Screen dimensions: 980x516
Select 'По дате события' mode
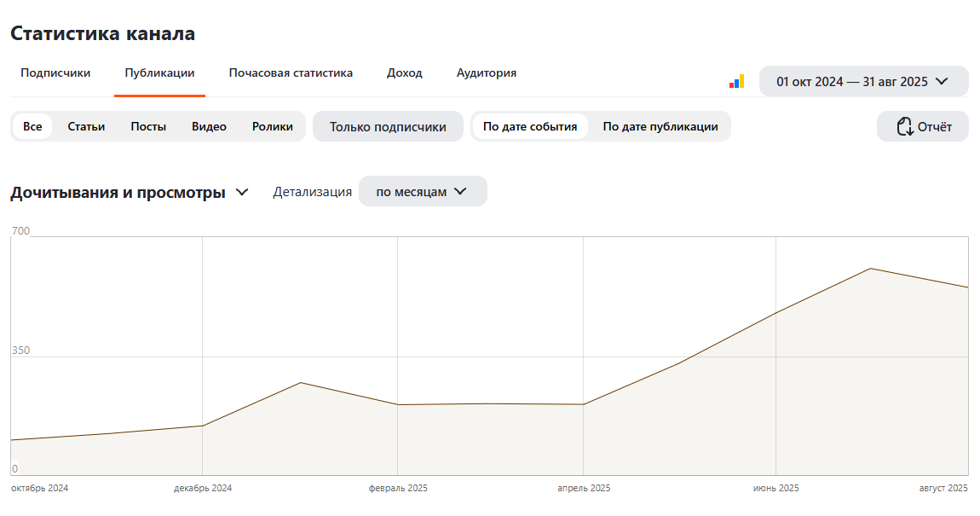point(530,126)
